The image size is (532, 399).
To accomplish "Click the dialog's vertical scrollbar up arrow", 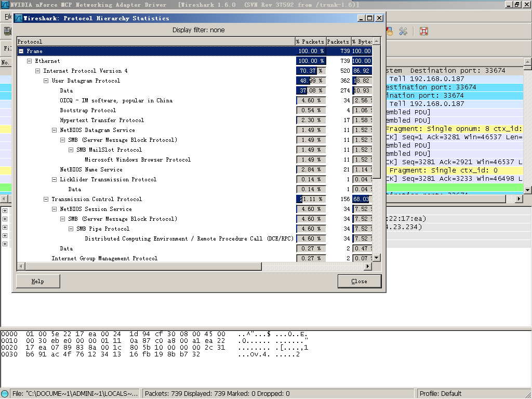I will coord(376,42).
